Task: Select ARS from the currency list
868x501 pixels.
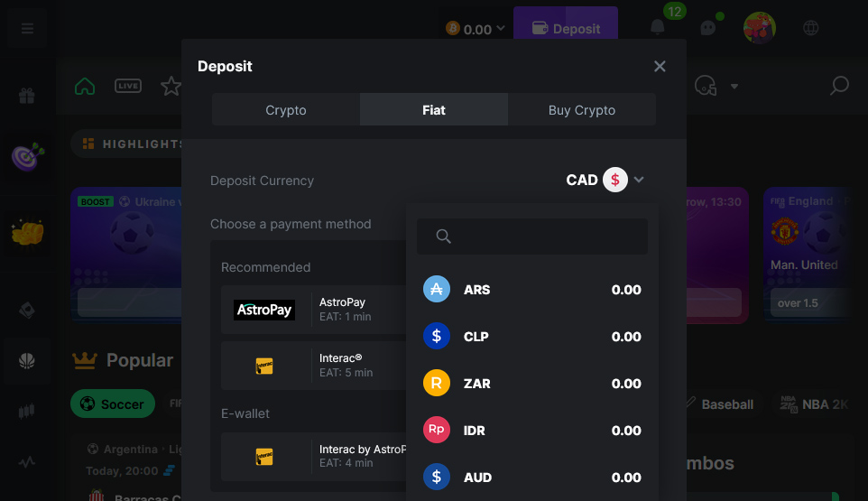Action: pyautogui.click(x=532, y=290)
